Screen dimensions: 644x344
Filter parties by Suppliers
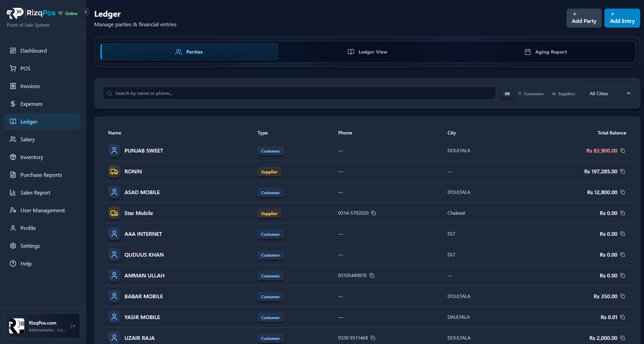(563, 94)
